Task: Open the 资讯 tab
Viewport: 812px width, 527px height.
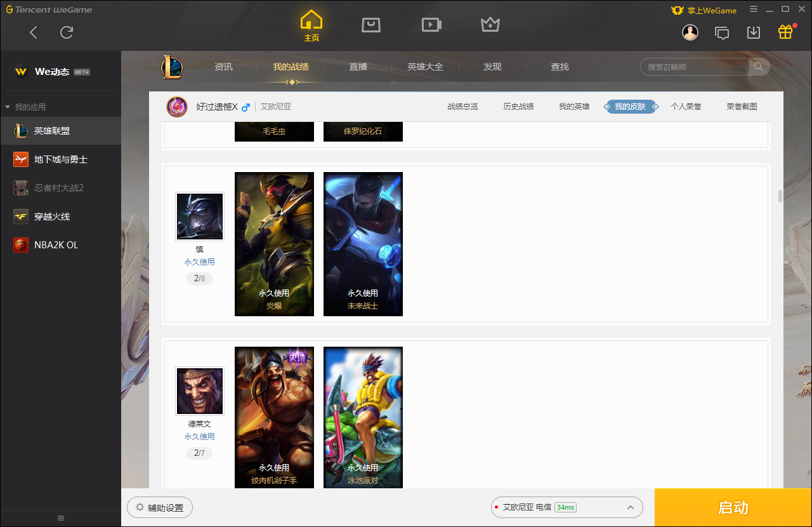Action: pyautogui.click(x=223, y=67)
